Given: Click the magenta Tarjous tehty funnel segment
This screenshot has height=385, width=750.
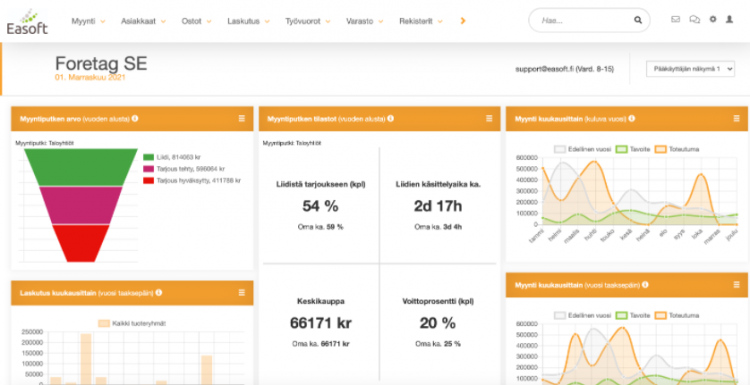Looking at the screenshot, I should [81, 205].
